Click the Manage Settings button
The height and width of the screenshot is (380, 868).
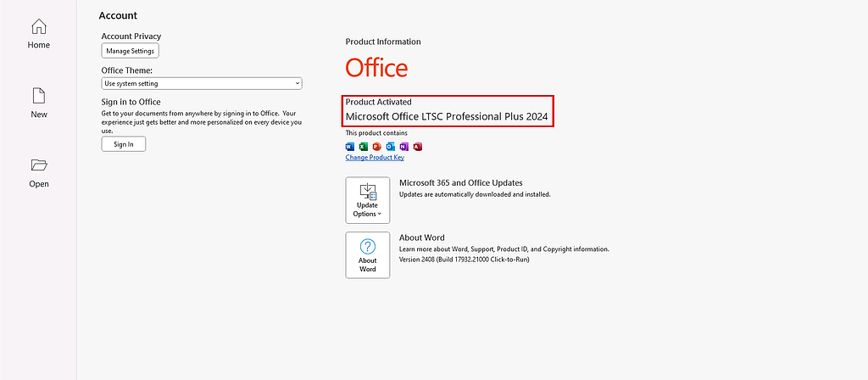130,51
